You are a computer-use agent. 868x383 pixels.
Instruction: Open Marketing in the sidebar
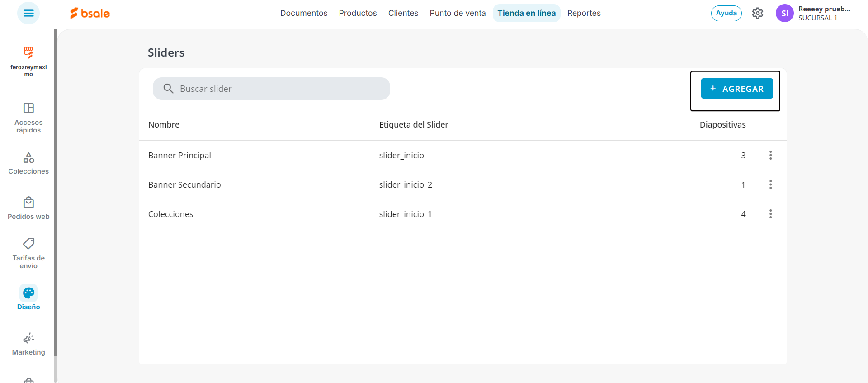[28, 344]
